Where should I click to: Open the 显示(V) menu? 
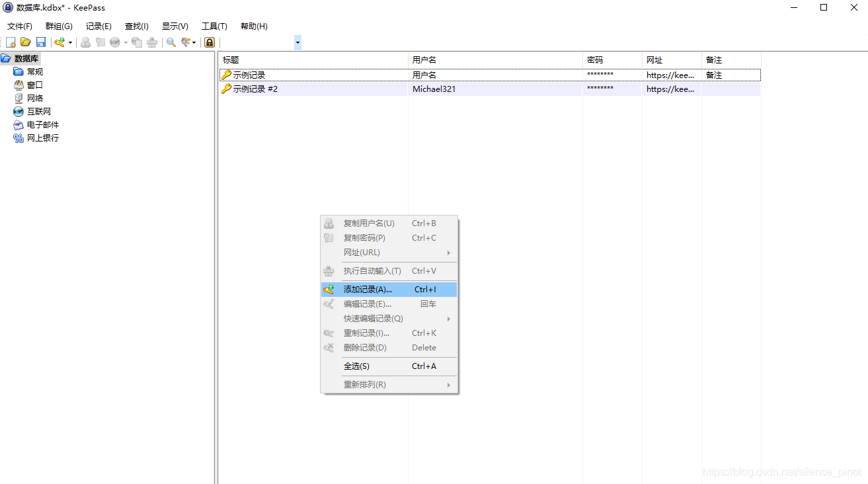coord(175,26)
